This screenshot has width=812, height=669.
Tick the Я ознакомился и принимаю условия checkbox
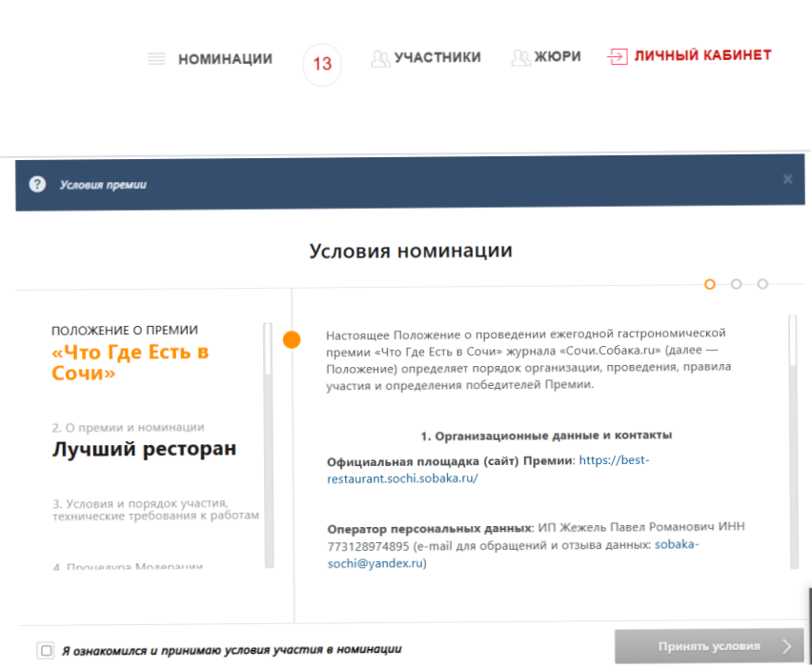tap(46, 650)
